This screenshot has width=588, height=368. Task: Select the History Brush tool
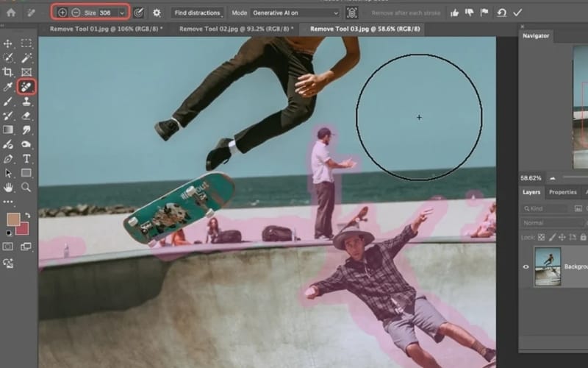[x=8, y=116]
